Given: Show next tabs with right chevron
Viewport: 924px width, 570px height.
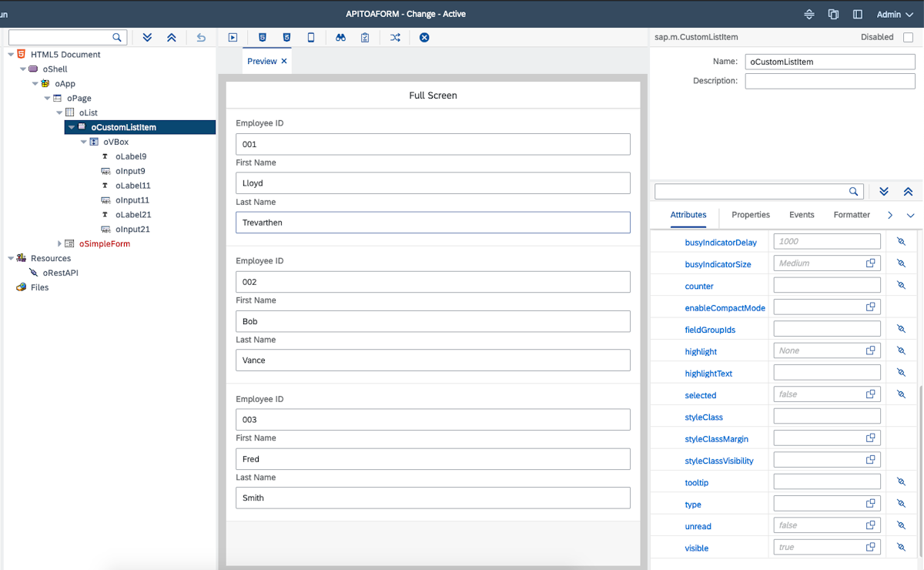Looking at the screenshot, I should pyautogui.click(x=890, y=216).
